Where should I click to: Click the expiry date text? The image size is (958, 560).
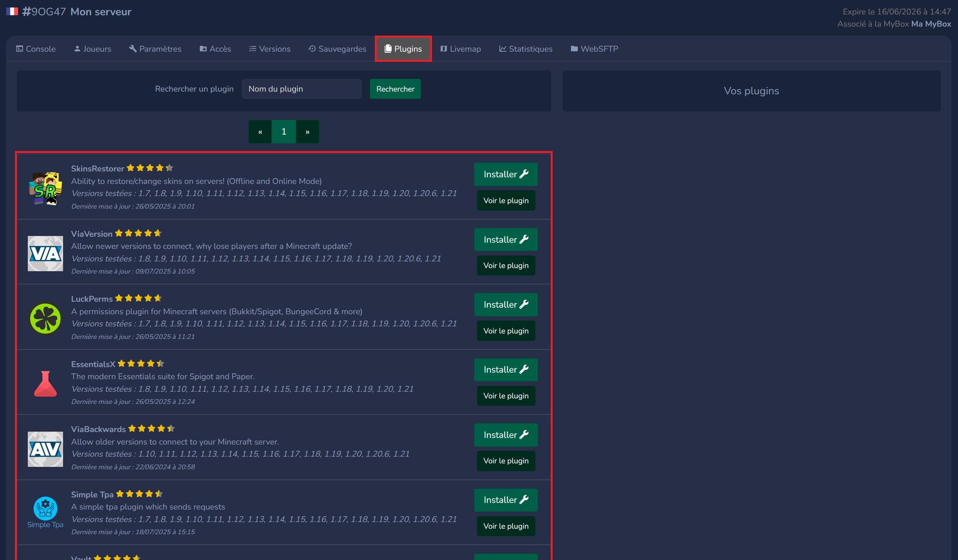point(897,12)
